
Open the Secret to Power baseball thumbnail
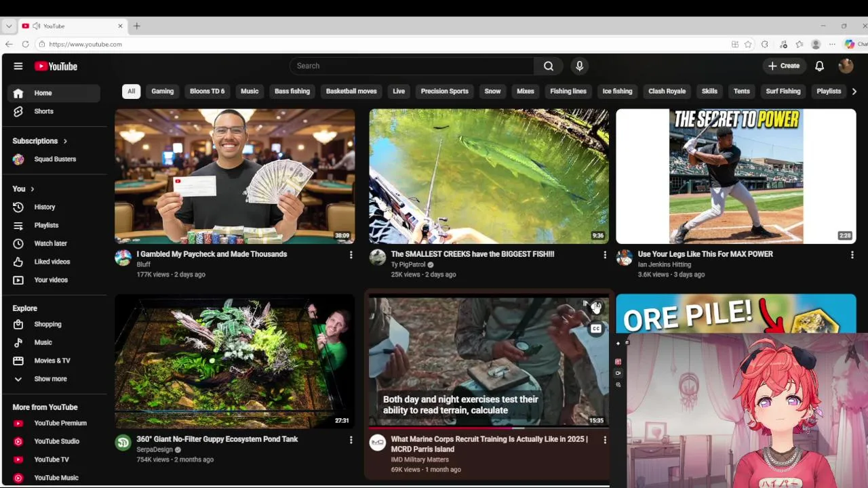point(736,176)
